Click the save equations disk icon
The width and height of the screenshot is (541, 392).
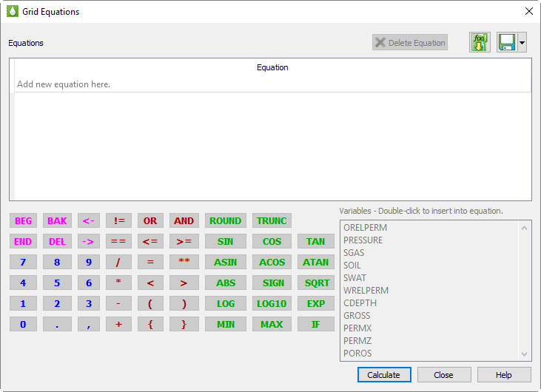pyautogui.click(x=507, y=43)
